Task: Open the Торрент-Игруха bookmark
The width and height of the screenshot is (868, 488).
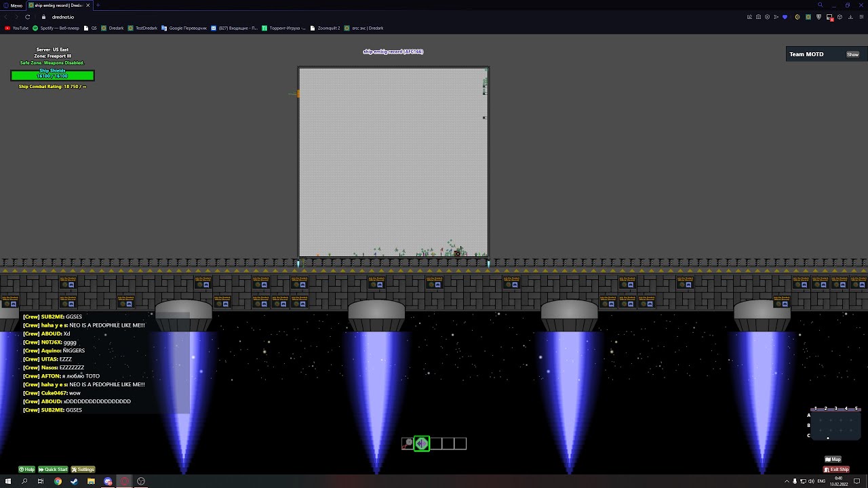Action: (x=284, y=28)
